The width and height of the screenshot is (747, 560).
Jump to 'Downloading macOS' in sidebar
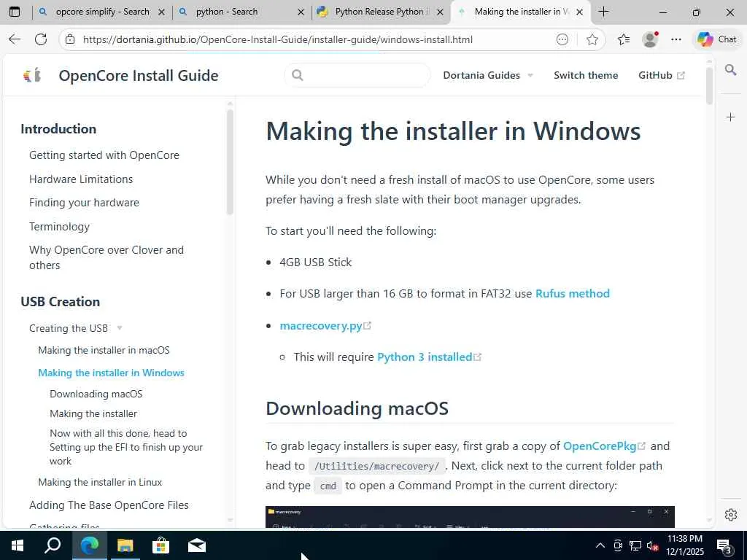96,394
